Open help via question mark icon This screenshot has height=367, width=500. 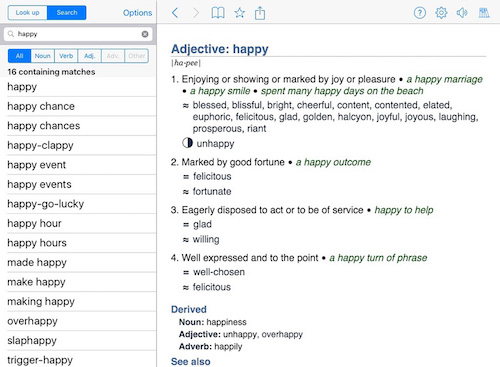420,13
